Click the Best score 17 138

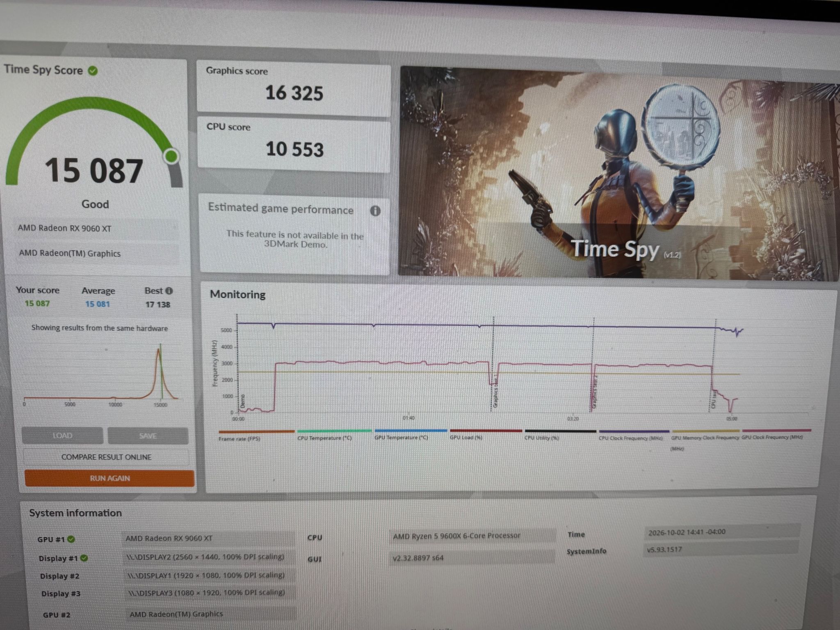158,304
